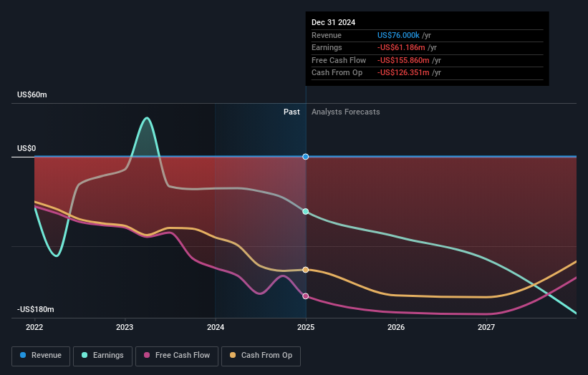Click the US$0 y-axis label
The width and height of the screenshot is (588, 375).
tap(26, 148)
